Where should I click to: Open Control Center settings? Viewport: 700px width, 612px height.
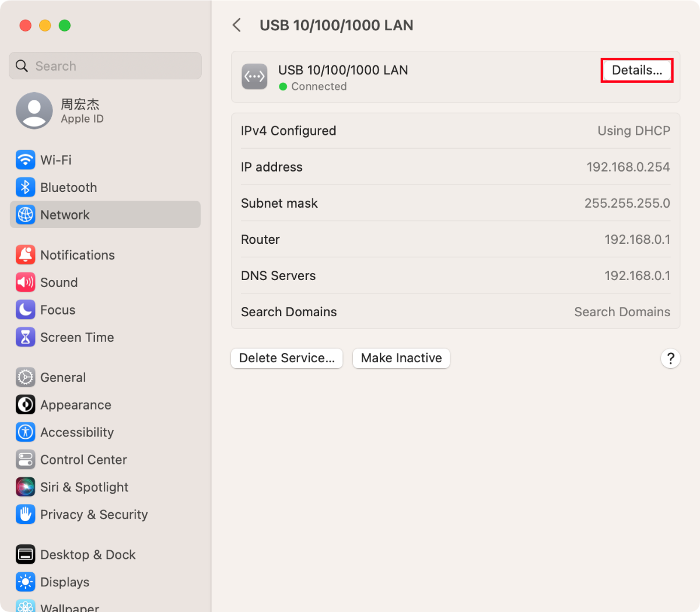pyautogui.click(x=83, y=460)
